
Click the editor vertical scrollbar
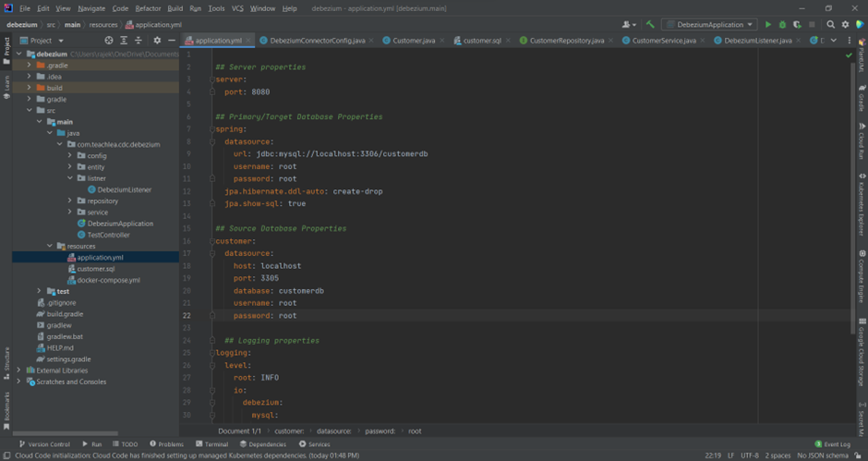point(852,197)
